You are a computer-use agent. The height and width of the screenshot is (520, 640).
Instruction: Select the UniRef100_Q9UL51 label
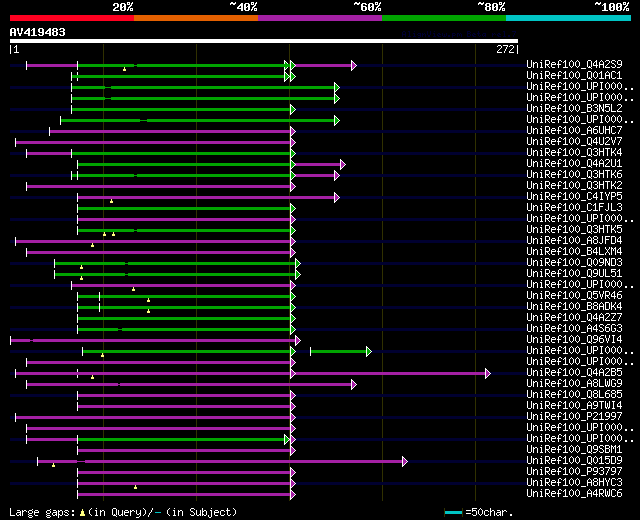pyautogui.click(x=574, y=274)
